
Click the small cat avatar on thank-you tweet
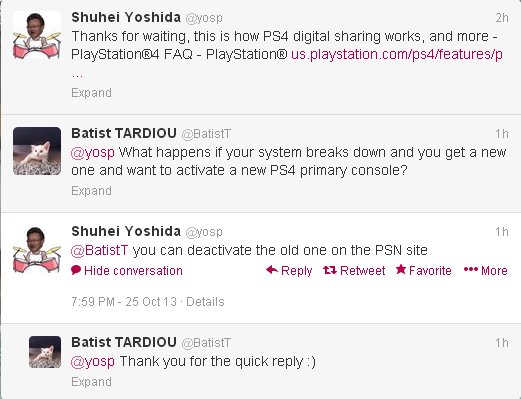[x=45, y=352]
